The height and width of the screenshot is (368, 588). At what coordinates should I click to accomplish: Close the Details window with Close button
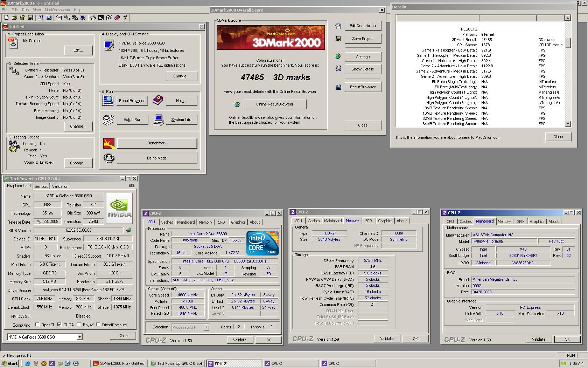[x=558, y=137]
